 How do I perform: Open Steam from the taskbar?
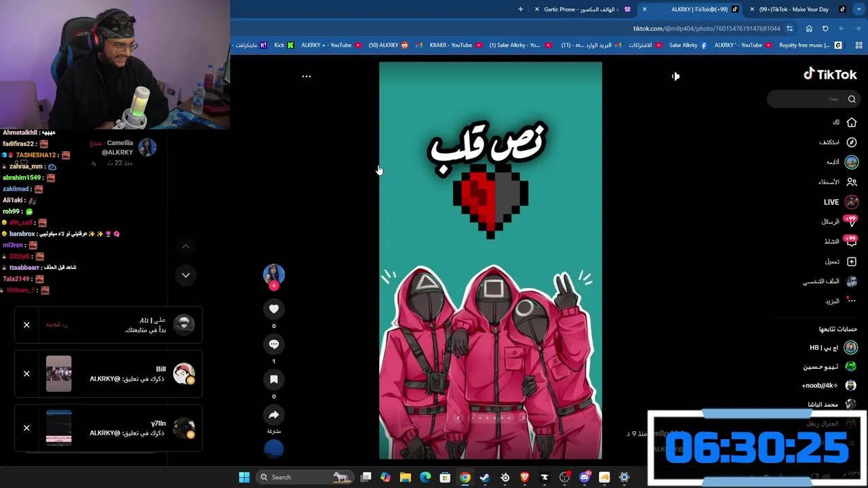[x=485, y=477]
